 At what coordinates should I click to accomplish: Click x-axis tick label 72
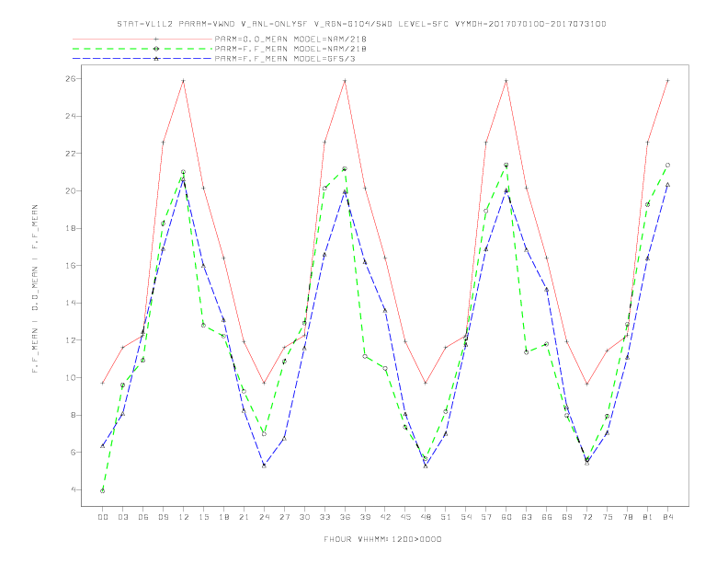[586, 517]
